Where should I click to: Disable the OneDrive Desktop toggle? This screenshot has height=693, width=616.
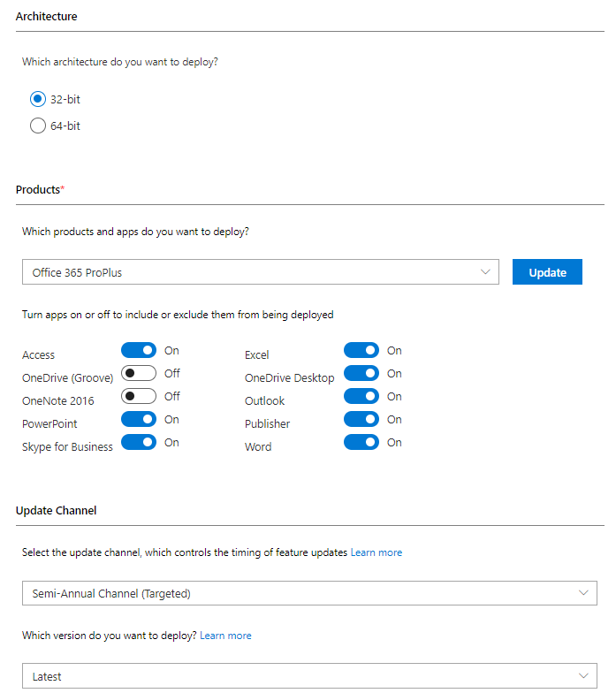tap(361, 373)
